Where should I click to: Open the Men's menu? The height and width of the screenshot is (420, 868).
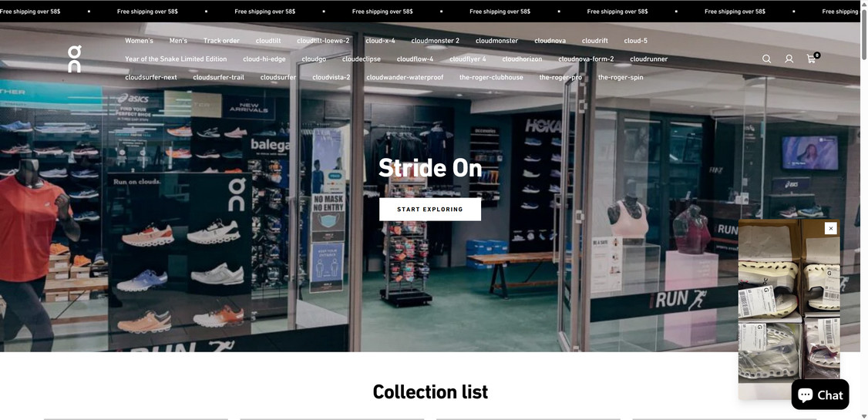(178, 40)
